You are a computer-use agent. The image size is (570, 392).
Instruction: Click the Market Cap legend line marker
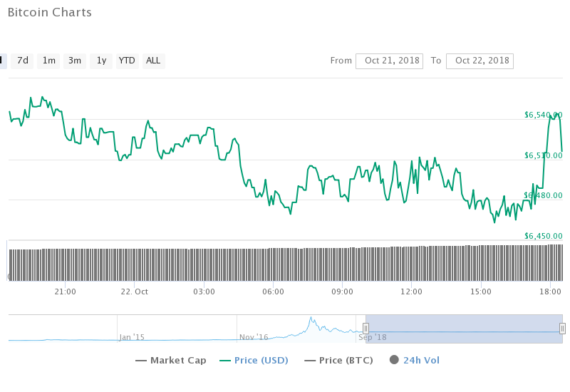tap(141, 361)
